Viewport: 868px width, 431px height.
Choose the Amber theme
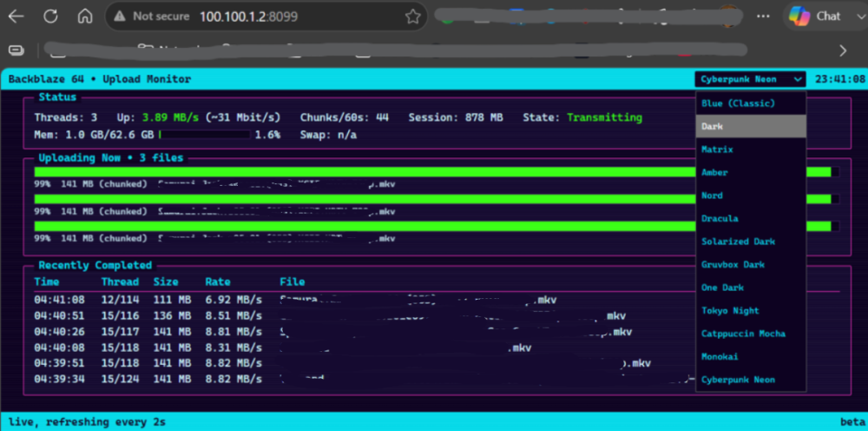(x=751, y=172)
